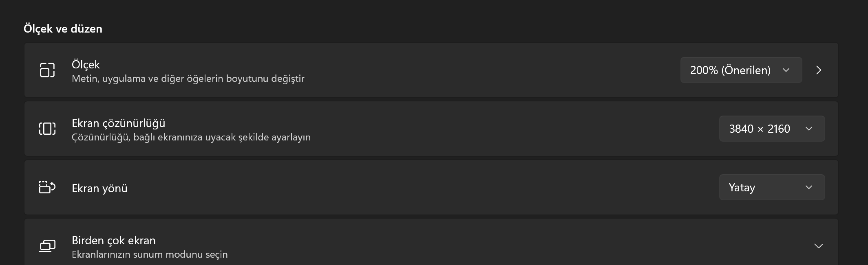
Task: Click the Birden çok ekran monitors icon
Action: point(47,246)
